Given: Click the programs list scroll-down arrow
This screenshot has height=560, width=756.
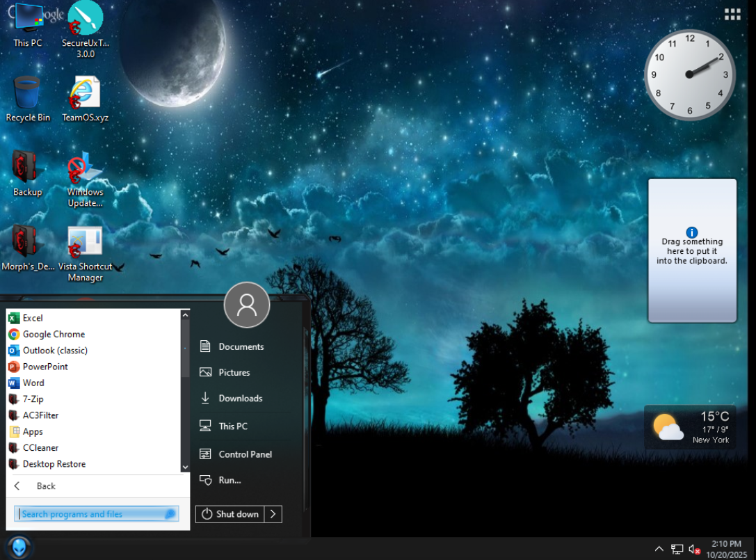Looking at the screenshot, I should coord(185,467).
